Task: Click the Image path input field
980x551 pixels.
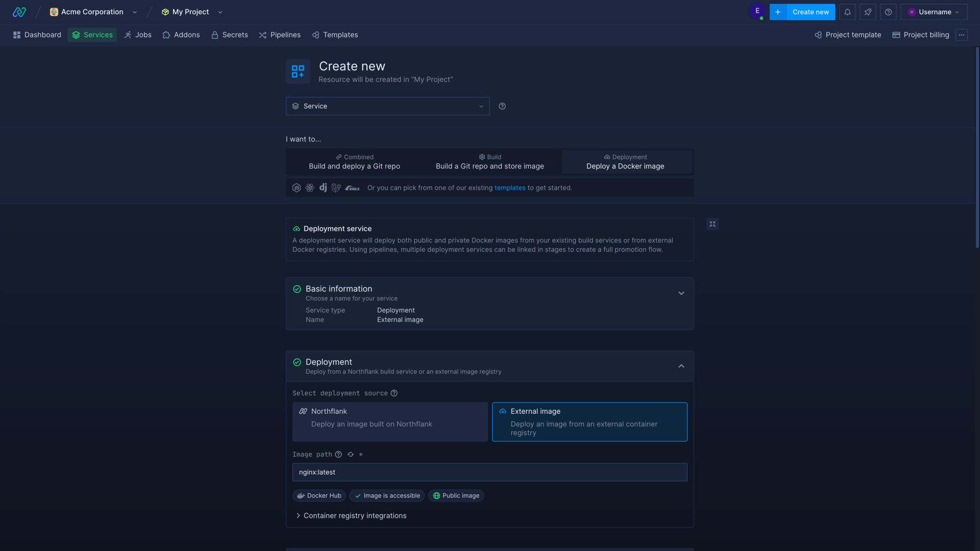Action: (489, 472)
